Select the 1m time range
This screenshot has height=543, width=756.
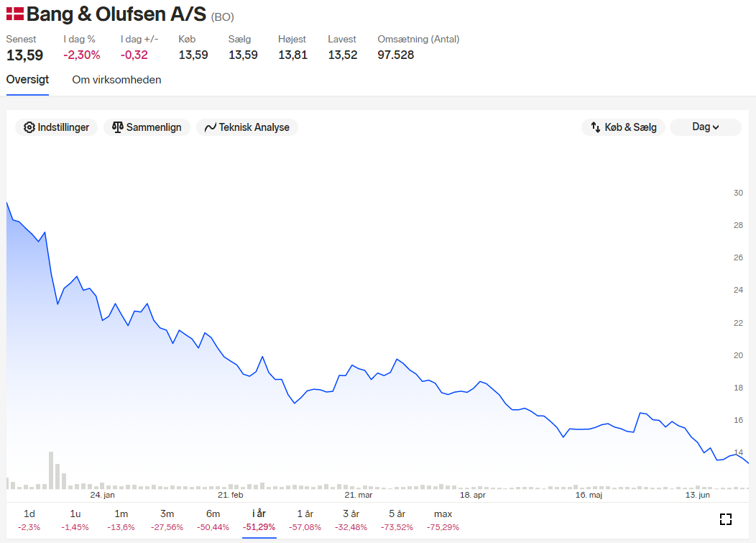(121, 520)
